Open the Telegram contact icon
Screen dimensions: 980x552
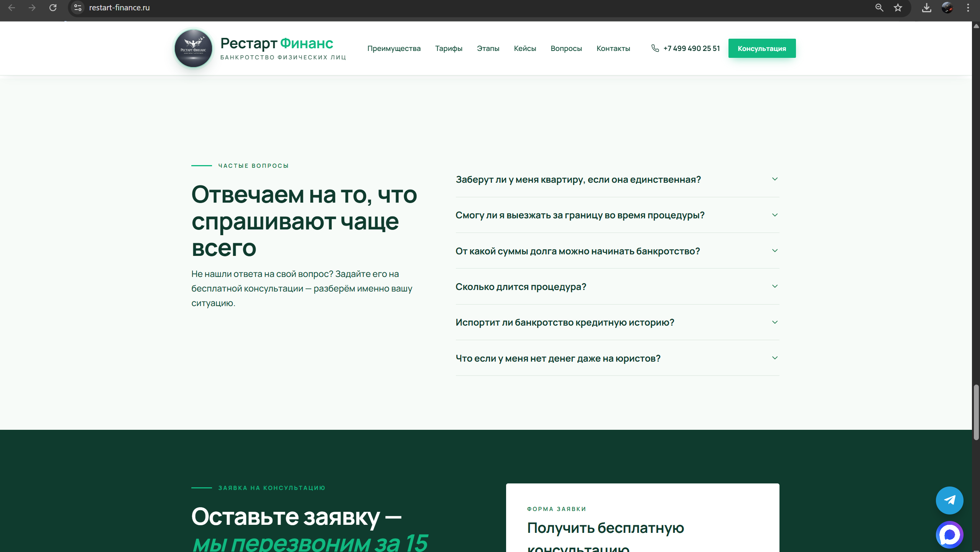pos(950,500)
